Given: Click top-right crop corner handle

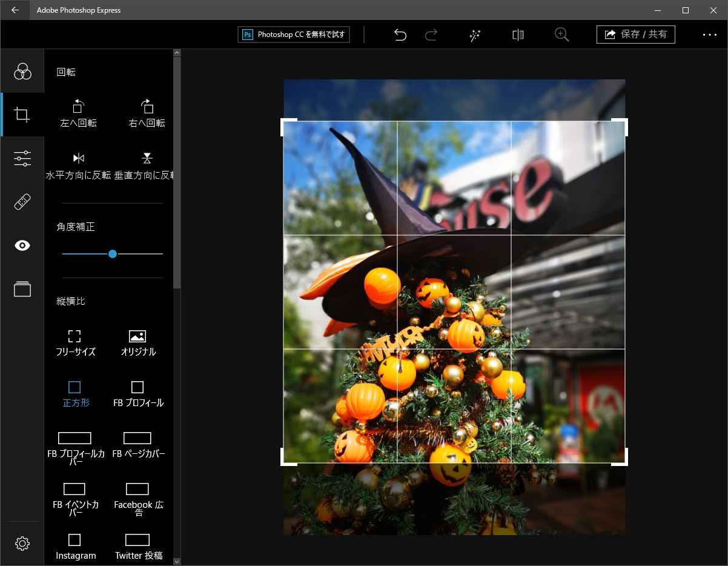Looking at the screenshot, I should (620, 126).
